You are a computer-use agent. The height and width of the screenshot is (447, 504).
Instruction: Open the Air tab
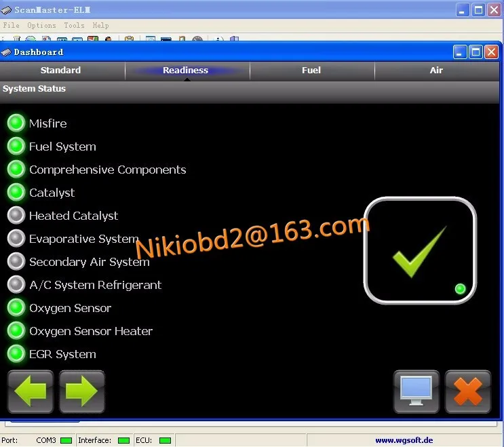(x=436, y=71)
